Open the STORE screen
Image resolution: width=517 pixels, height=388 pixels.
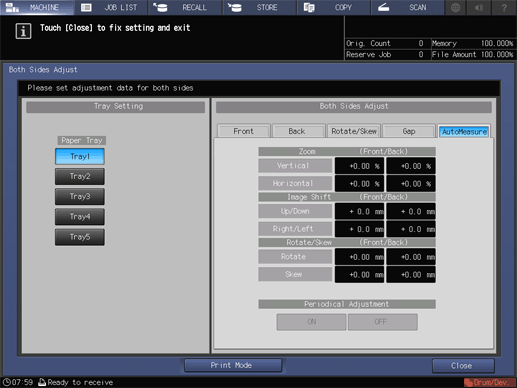[x=260, y=7]
